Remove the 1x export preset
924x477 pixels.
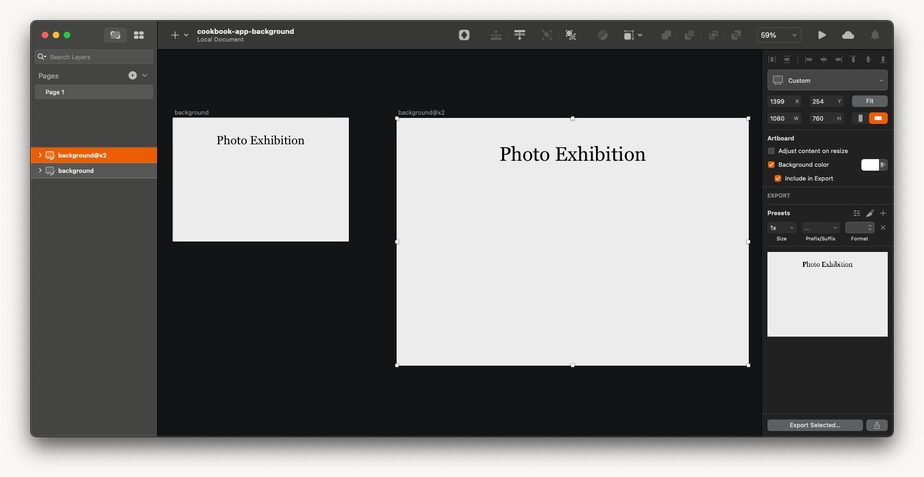(x=883, y=228)
